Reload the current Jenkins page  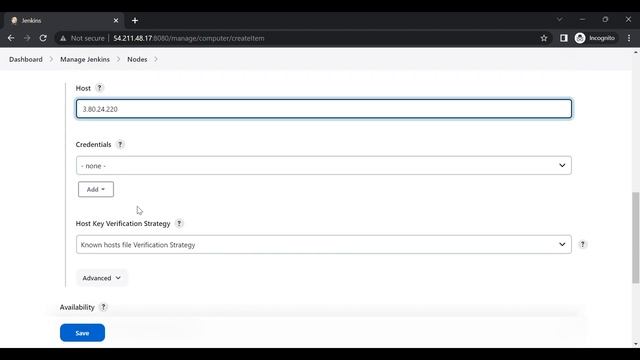tap(43, 38)
